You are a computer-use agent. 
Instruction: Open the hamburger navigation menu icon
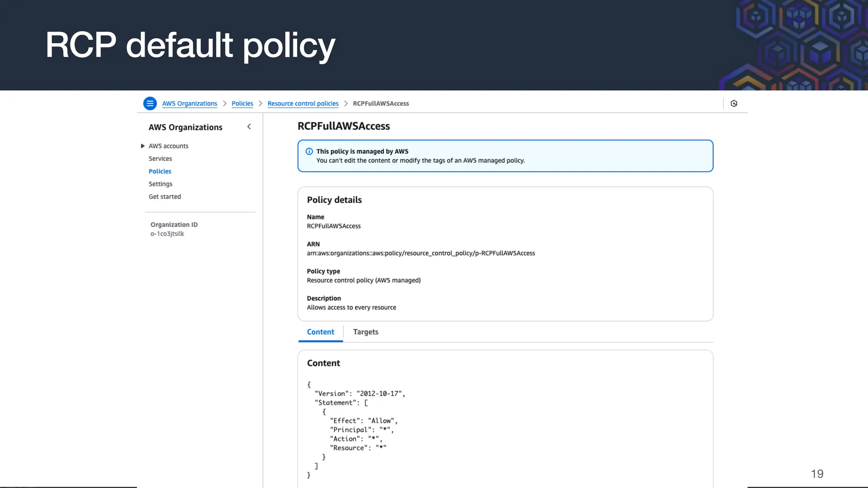(x=150, y=103)
